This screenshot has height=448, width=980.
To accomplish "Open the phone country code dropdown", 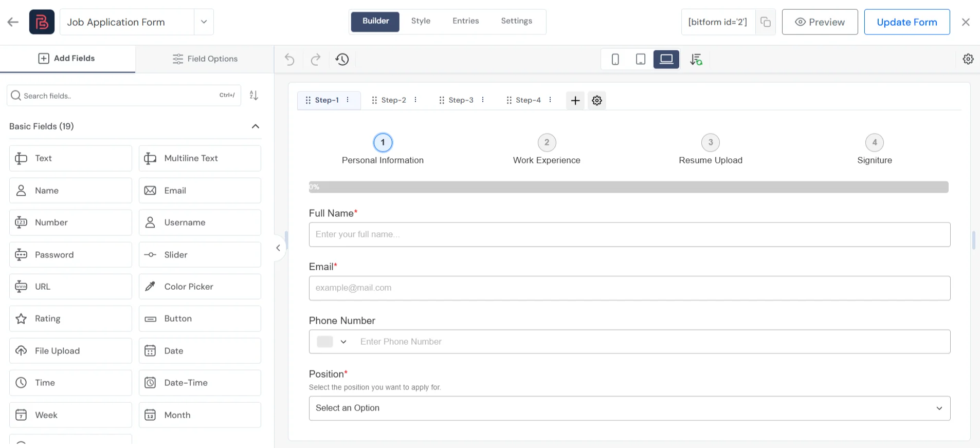I will point(332,342).
